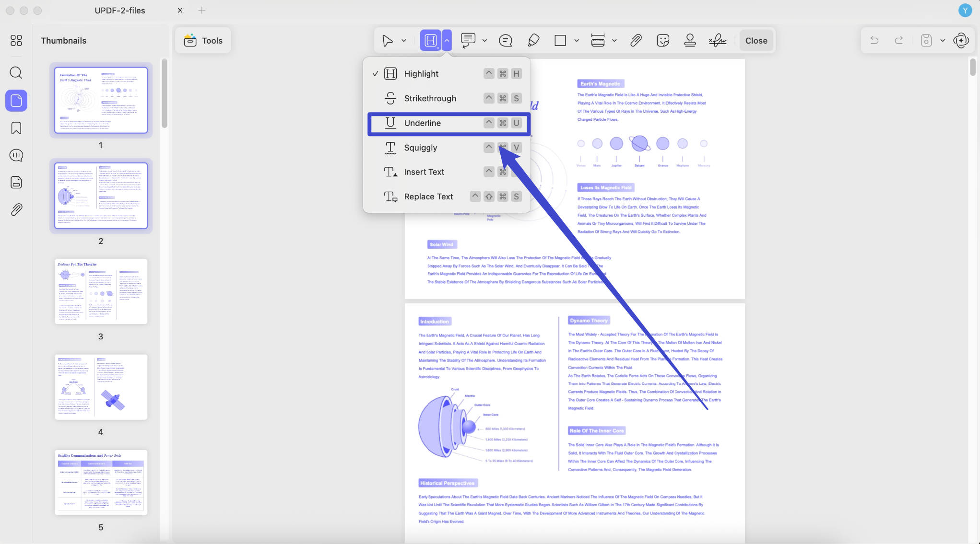Viewport: 980px width, 544px height.
Task: Expand the shape tool dropdown
Action: [x=577, y=41]
